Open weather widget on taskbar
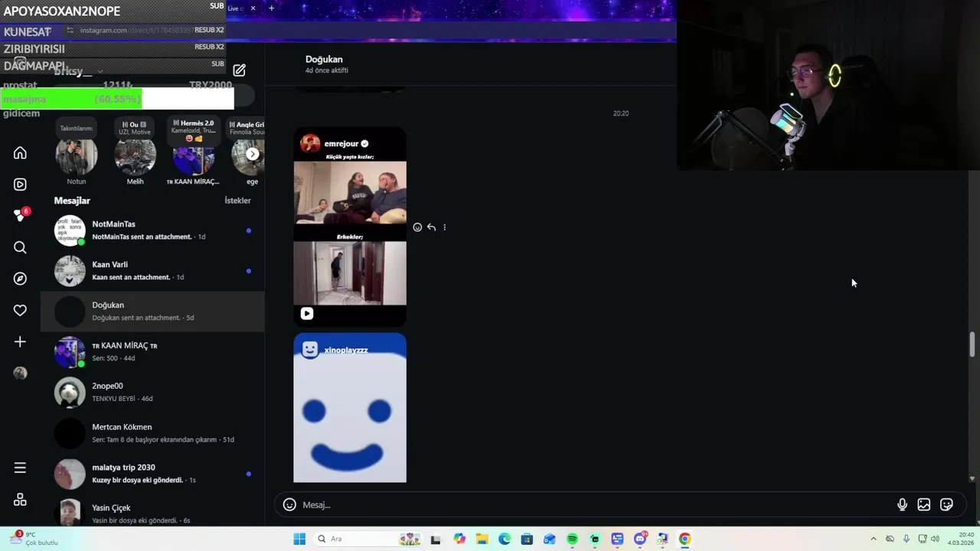The height and width of the screenshot is (551, 980). 32,539
